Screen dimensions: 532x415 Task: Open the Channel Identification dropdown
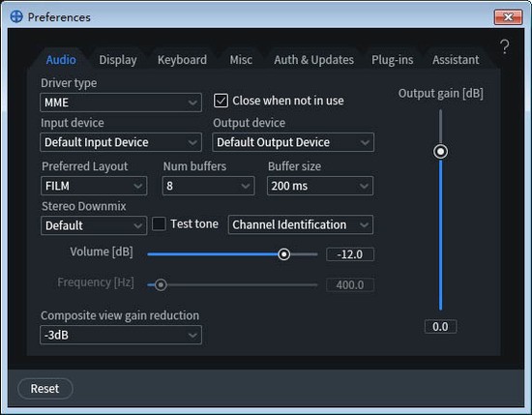pyautogui.click(x=301, y=224)
